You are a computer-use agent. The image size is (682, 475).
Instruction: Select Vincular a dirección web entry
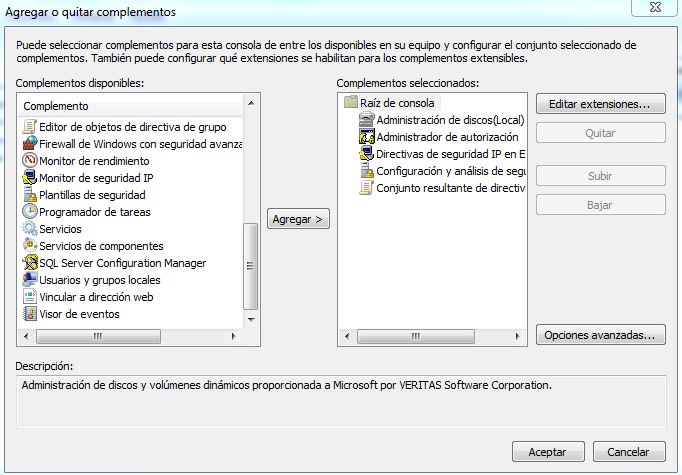(x=96, y=297)
